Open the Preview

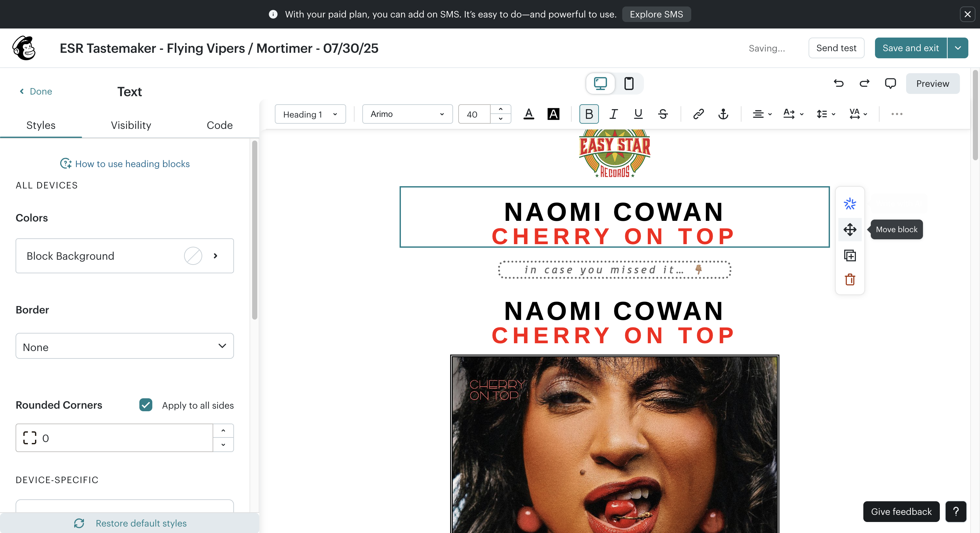tap(932, 83)
